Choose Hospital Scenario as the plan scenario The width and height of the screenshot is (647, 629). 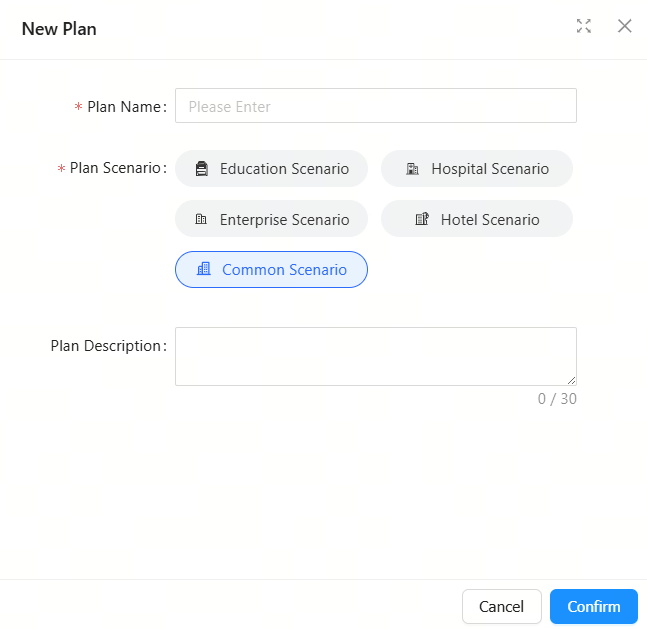coord(477,169)
